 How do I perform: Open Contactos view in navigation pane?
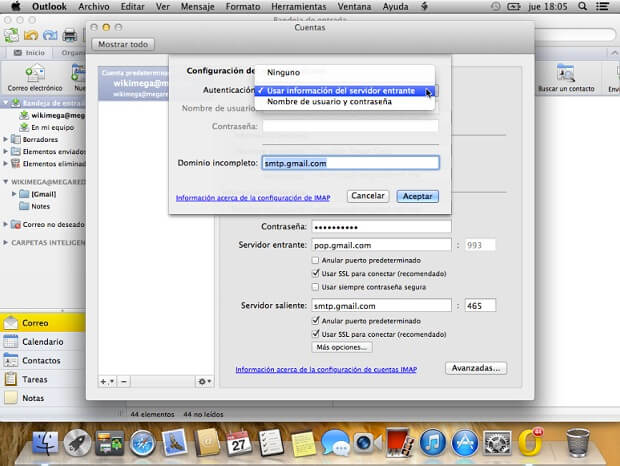pos(43,360)
